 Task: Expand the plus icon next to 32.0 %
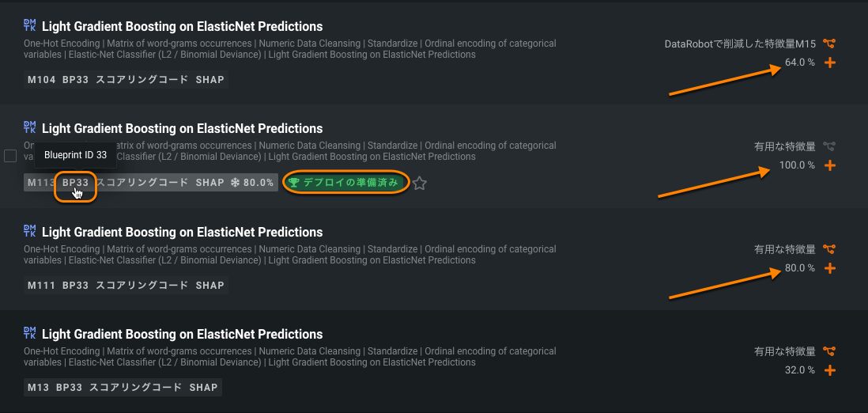(x=830, y=370)
